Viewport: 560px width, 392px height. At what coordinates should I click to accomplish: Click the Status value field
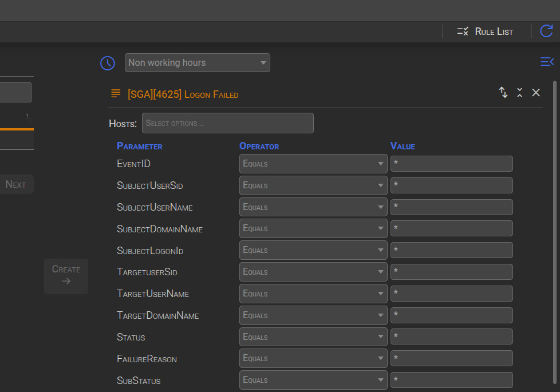tap(451, 336)
